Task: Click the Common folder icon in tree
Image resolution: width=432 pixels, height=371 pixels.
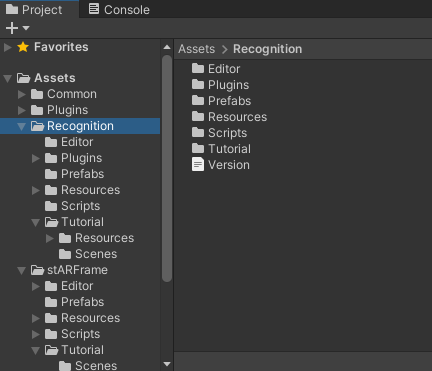Action: coord(37,94)
